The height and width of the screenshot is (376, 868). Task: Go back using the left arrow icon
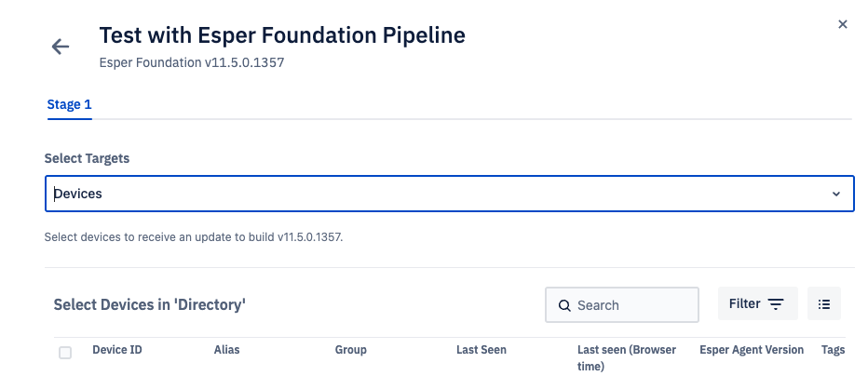tap(61, 47)
